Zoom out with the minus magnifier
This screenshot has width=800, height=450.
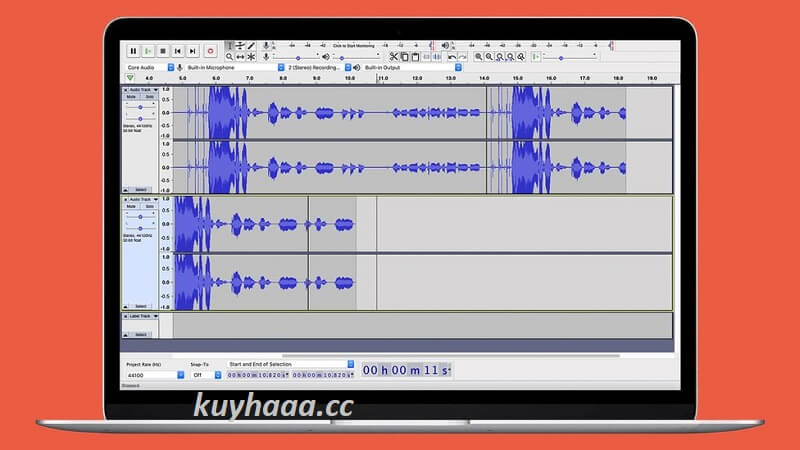coord(489,57)
